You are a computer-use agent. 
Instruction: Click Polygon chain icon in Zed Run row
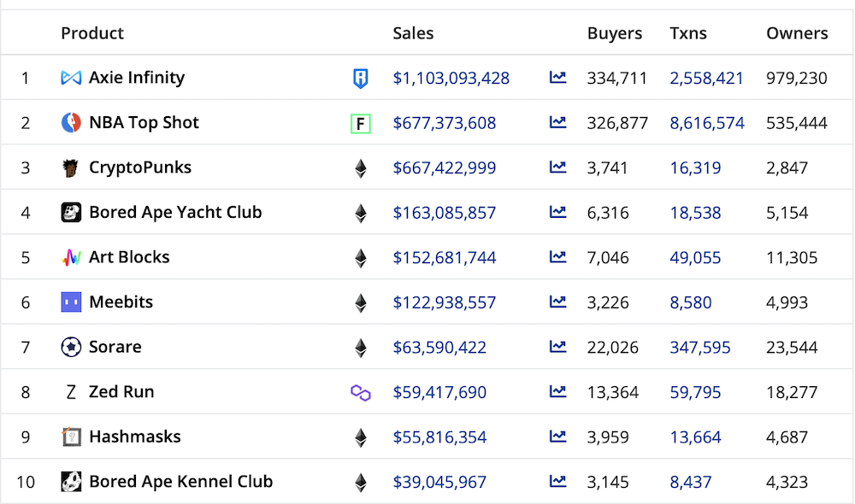(x=361, y=392)
